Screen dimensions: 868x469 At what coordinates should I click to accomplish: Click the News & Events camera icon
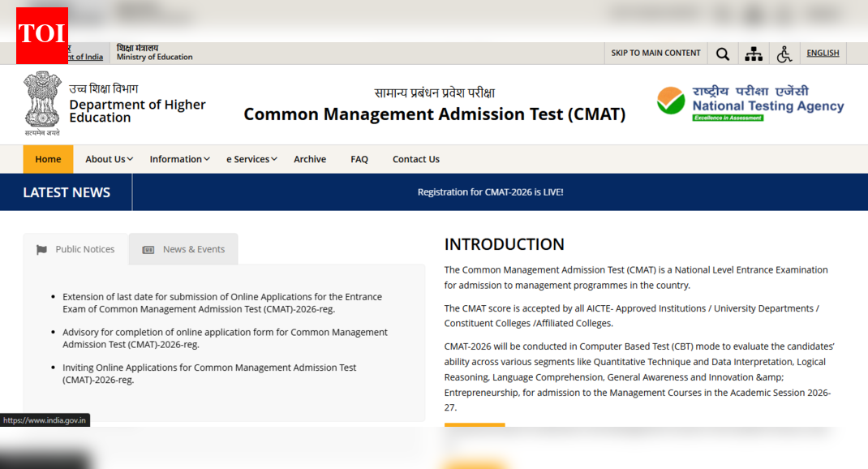point(148,249)
